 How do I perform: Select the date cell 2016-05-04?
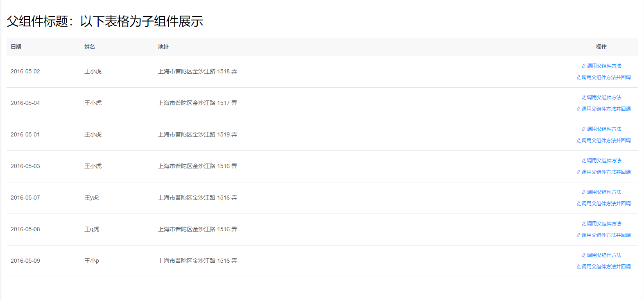click(x=25, y=103)
